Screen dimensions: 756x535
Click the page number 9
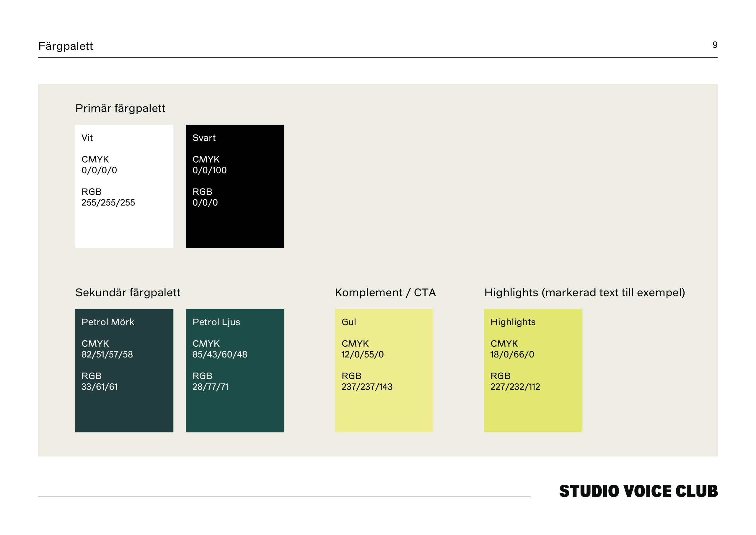715,45
